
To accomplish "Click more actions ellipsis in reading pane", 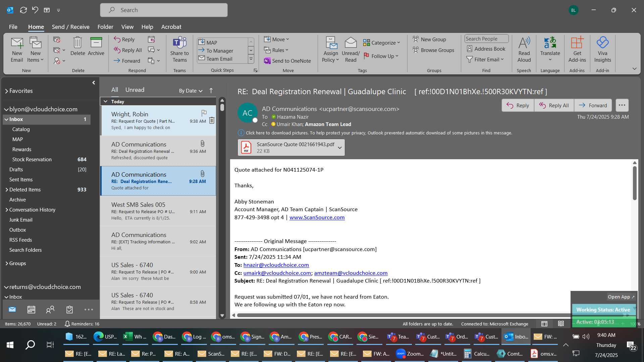I will pyautogui.click(x=622, y=105).
